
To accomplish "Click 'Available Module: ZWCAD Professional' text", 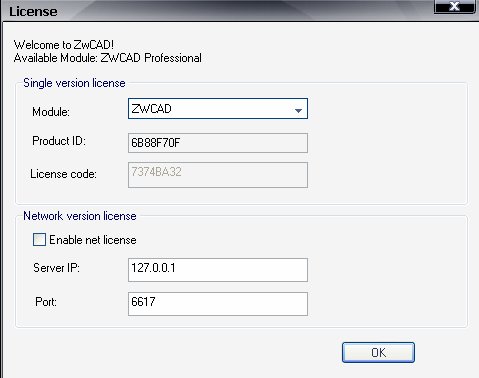I will [108, 58].
